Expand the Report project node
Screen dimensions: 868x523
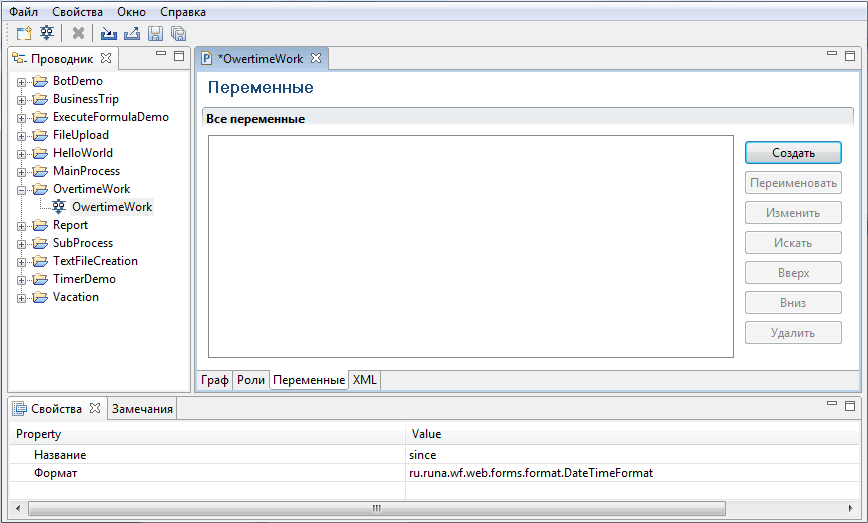click(21, 226)
